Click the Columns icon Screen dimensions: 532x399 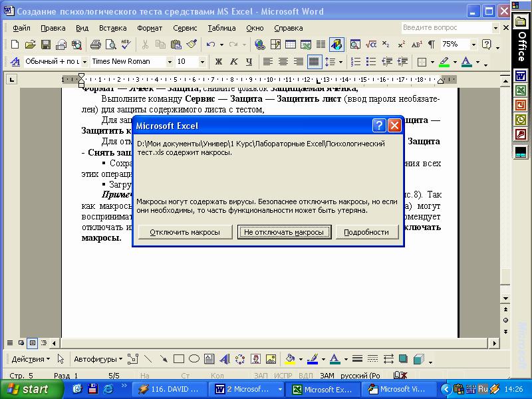pyautogui.click(x=321, y=45)
